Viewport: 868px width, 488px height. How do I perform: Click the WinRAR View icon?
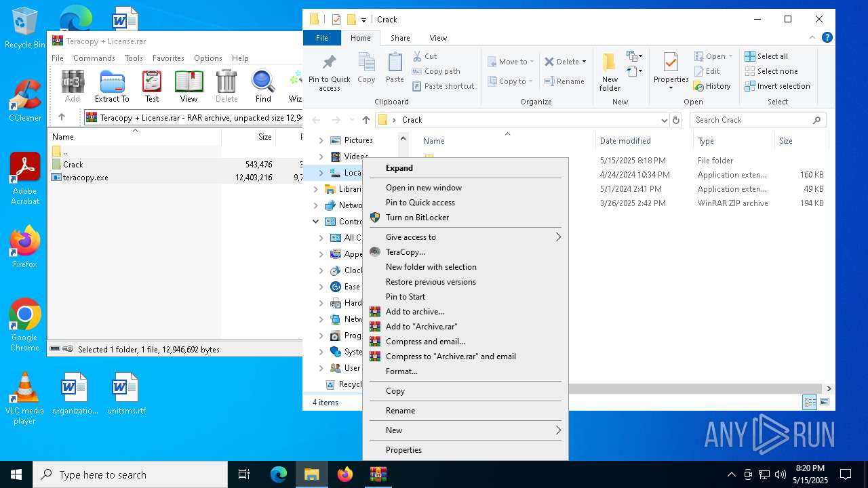(x=189, y=86)
